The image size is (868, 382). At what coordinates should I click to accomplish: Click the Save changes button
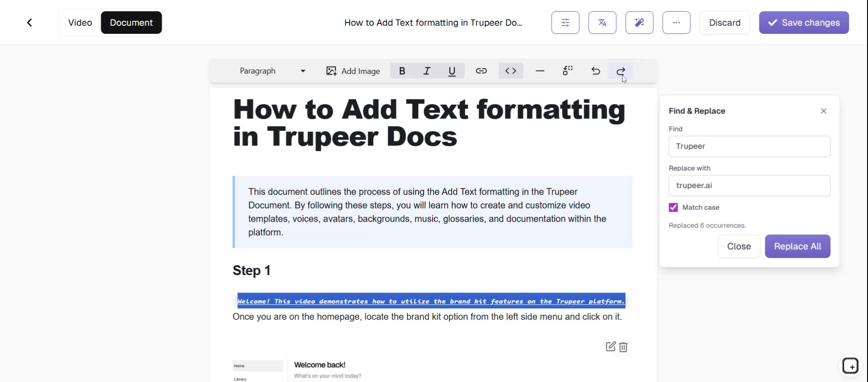(x=803, y=23)
